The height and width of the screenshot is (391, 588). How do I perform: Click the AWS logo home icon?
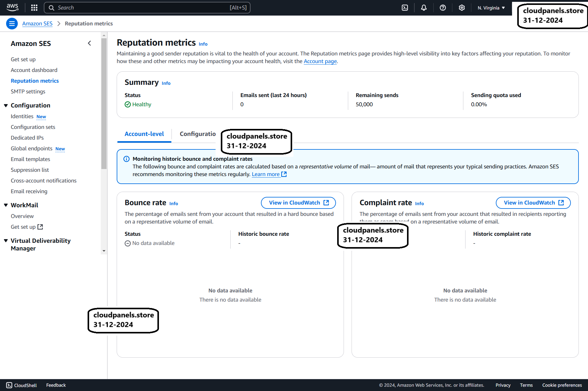point(13,8)
